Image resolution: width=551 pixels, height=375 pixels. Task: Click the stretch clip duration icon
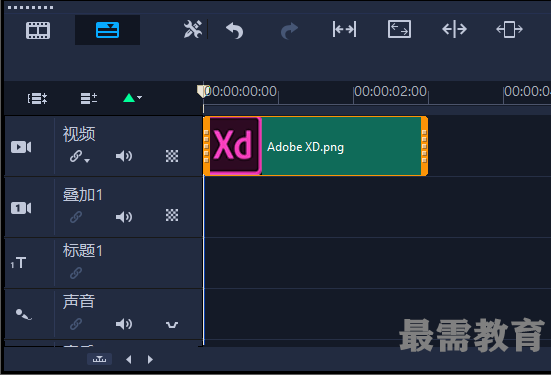click(509, 30)
